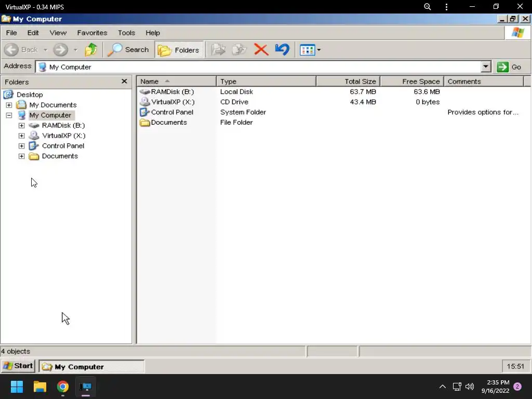The height and width of the screenshot is (399, 532).
Task: Click the Move To toolbar icon
Action: coord(218,50)
